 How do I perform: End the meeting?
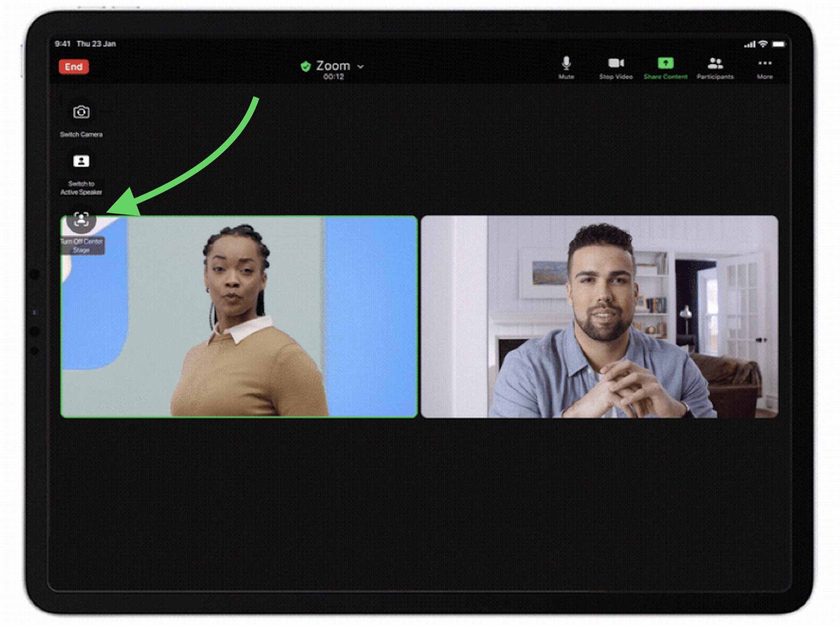(74, 67)
